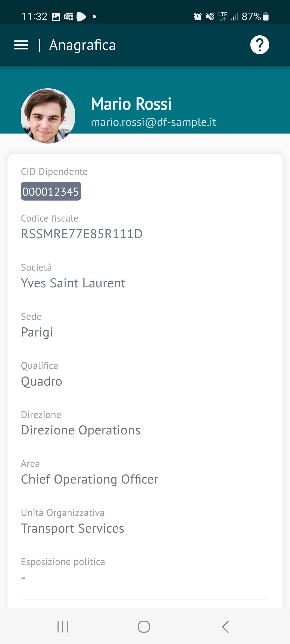Tap the battery indicator icon
The width and height of the screenshot is (290, 644).
(x=266, y=17)
